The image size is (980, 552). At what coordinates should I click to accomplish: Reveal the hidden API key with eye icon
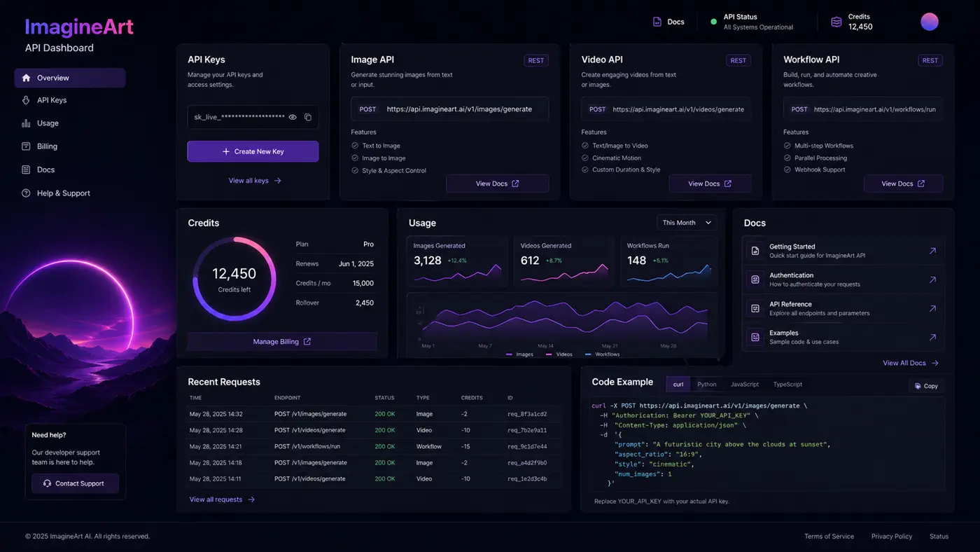[293, 118]
